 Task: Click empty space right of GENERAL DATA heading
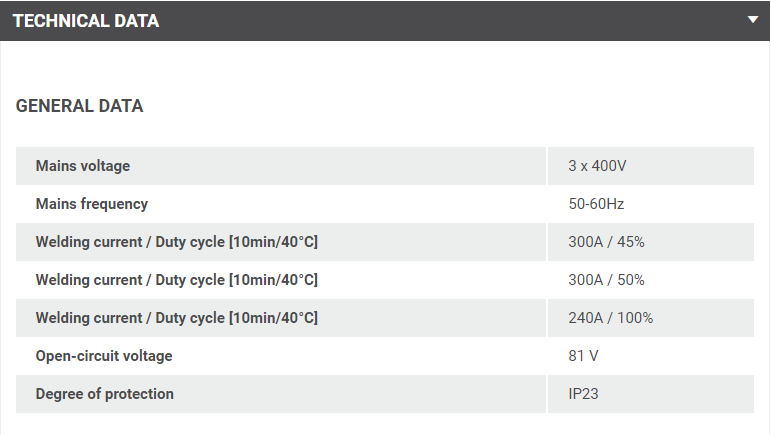[450, 106]
